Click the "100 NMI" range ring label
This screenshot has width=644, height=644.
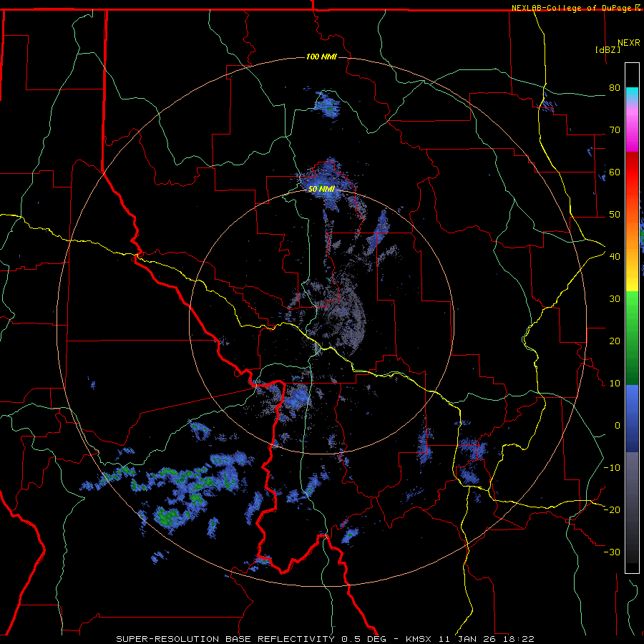(x=321, y=57)
